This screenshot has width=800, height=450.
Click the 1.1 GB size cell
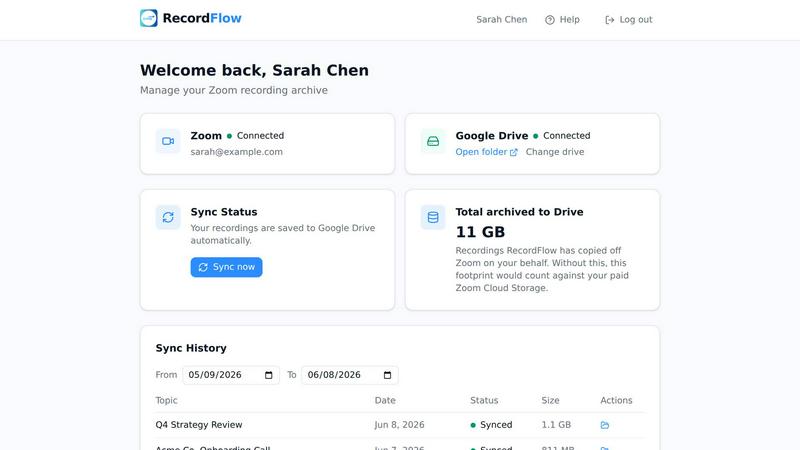pos(556,425)
